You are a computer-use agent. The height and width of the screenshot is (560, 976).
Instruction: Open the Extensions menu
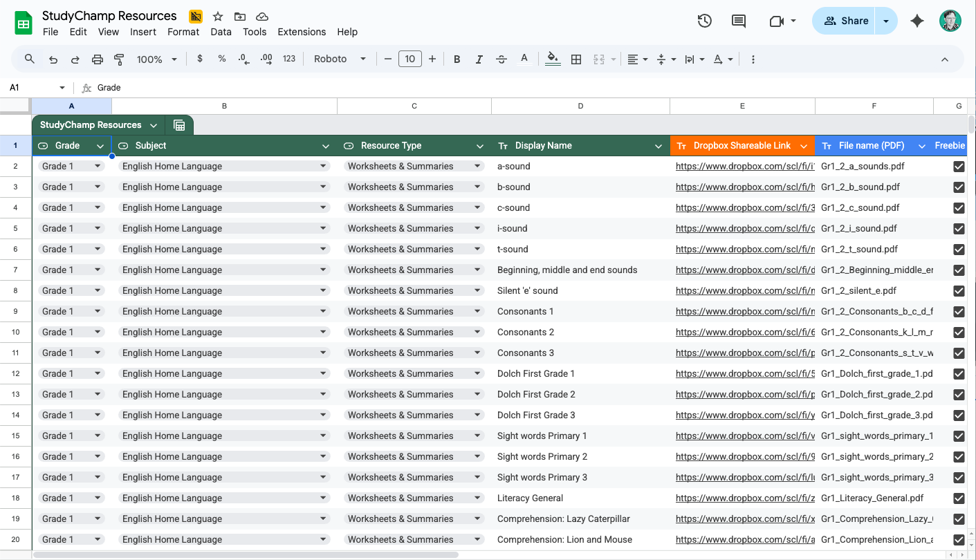coord(302,32)
